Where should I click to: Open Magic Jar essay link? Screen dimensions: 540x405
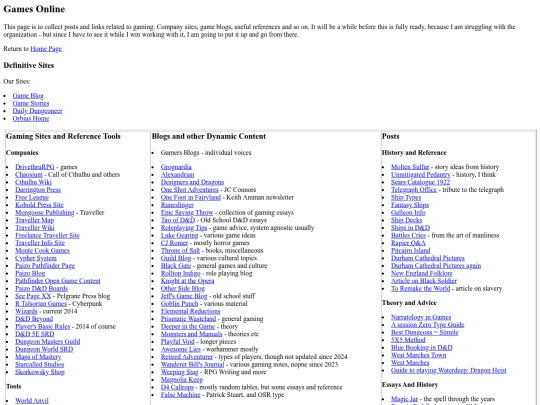pos(404,398)
